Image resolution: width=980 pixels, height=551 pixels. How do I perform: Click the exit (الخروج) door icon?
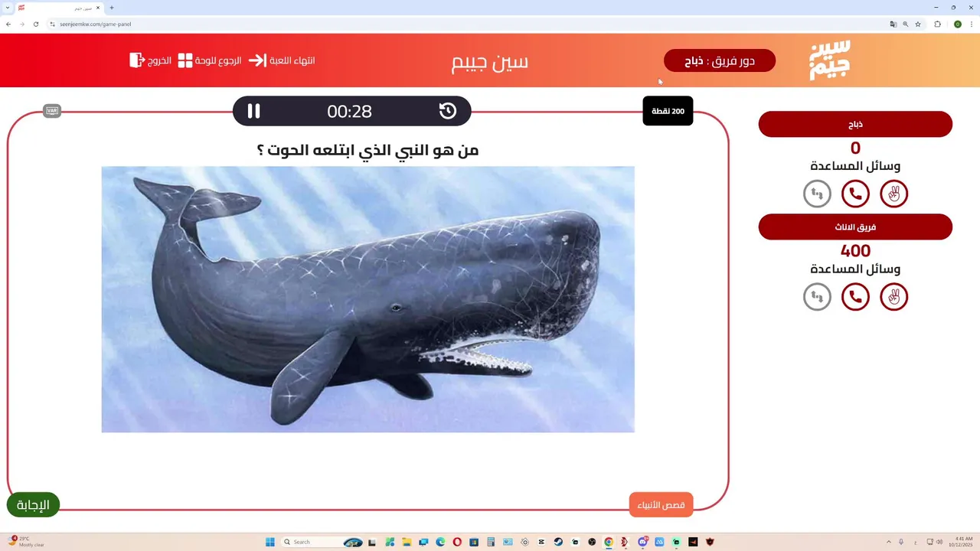coord(137,60)
